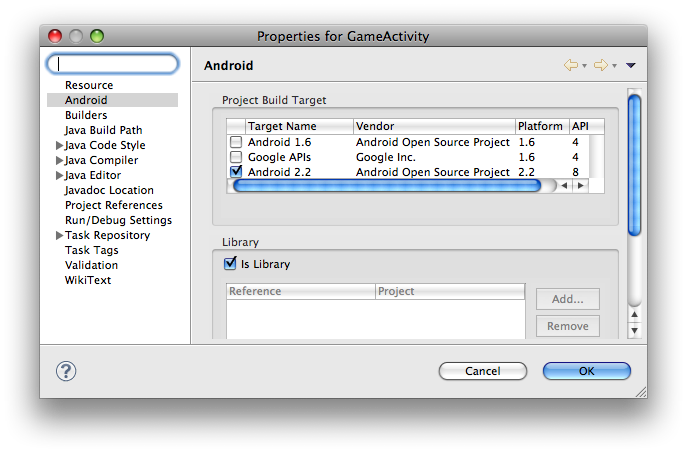The height and width of the screenshot is (453, 687).
Task: Click the Target Name column header
Action: coord(299,126)
